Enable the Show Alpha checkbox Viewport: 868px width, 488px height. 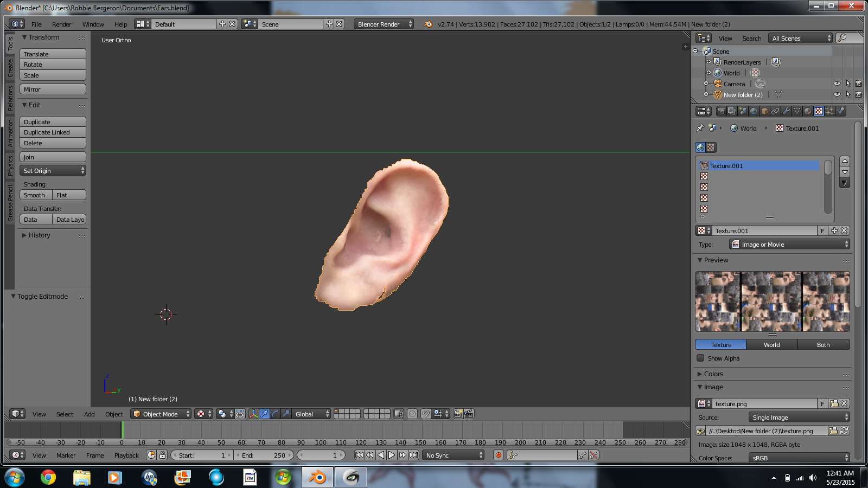click(700, 358)
